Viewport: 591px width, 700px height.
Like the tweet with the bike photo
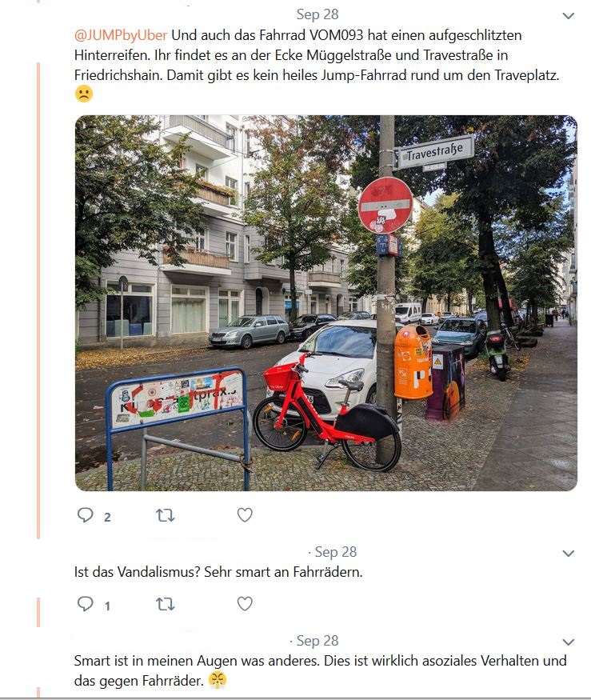coord(245,514)
